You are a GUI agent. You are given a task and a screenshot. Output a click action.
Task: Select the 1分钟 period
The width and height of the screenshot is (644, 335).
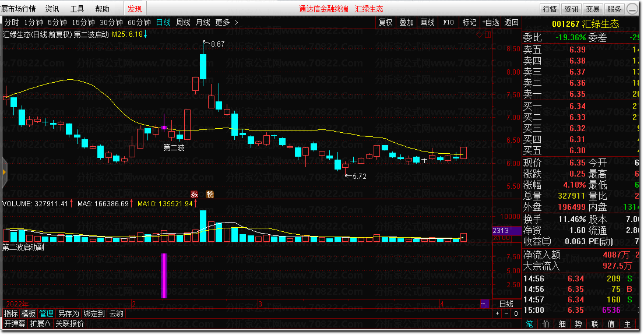[33, 22]
